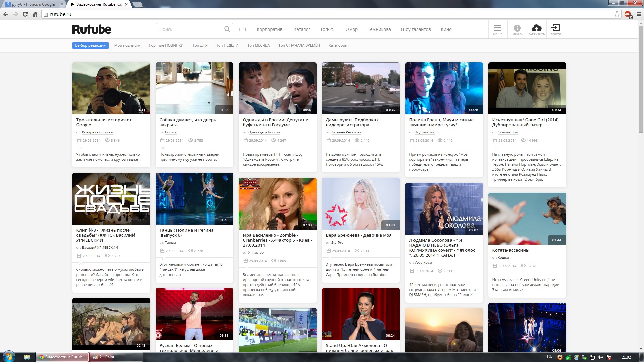Click the RU language indicator

tap(550, 356)
